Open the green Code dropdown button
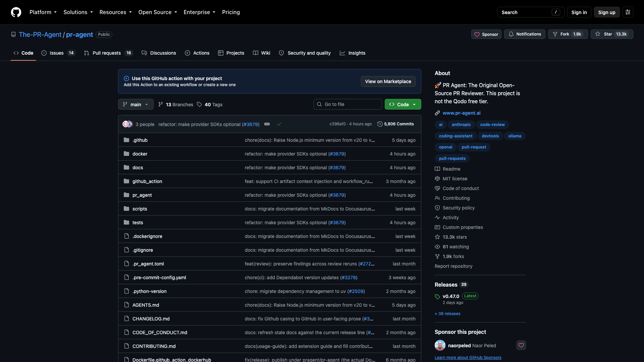This screenshot has width=644, height=362. coord(403,104)
